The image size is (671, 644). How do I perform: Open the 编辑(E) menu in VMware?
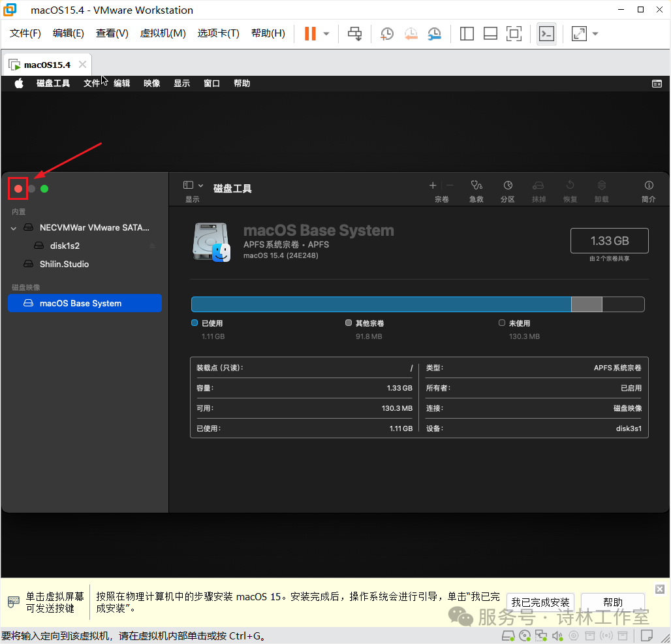point(69,33)
